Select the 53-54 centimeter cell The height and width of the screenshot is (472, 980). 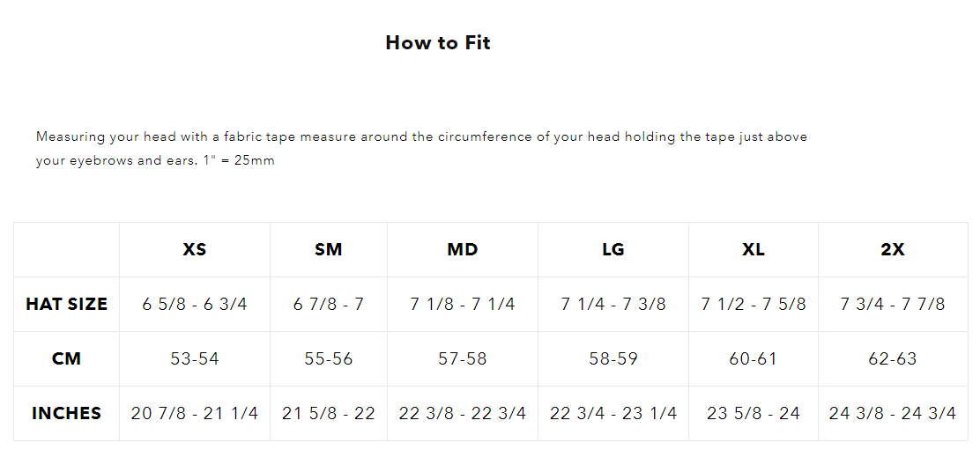point(195,358)
